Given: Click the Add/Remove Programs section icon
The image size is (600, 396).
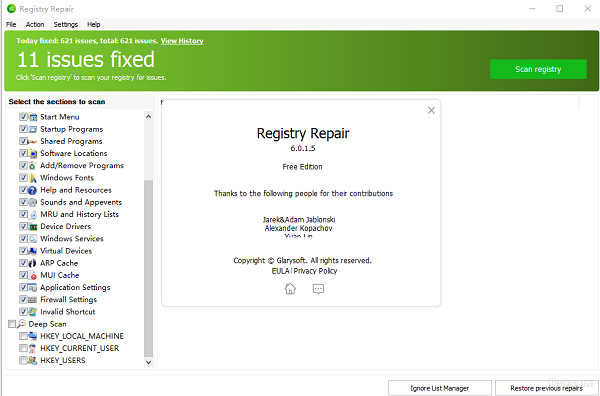Looking at the screenshot, I should point(33,166).
